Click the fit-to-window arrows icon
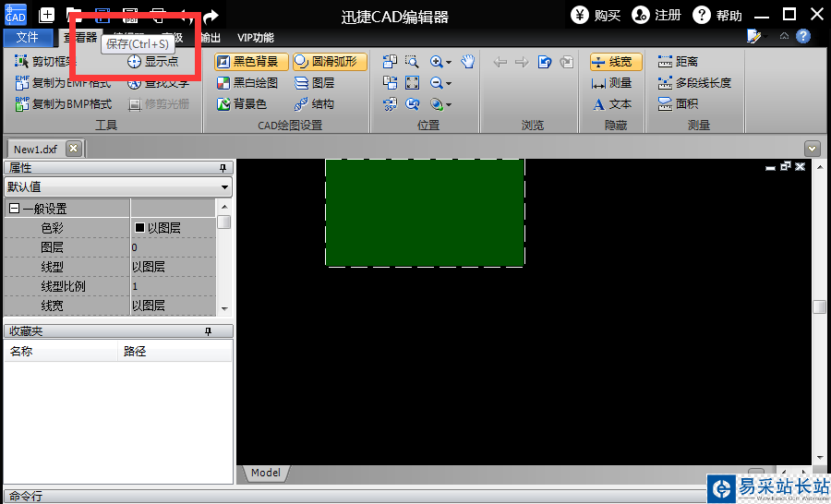The width and height of the screenshot is (831, 504). [412, 83]
